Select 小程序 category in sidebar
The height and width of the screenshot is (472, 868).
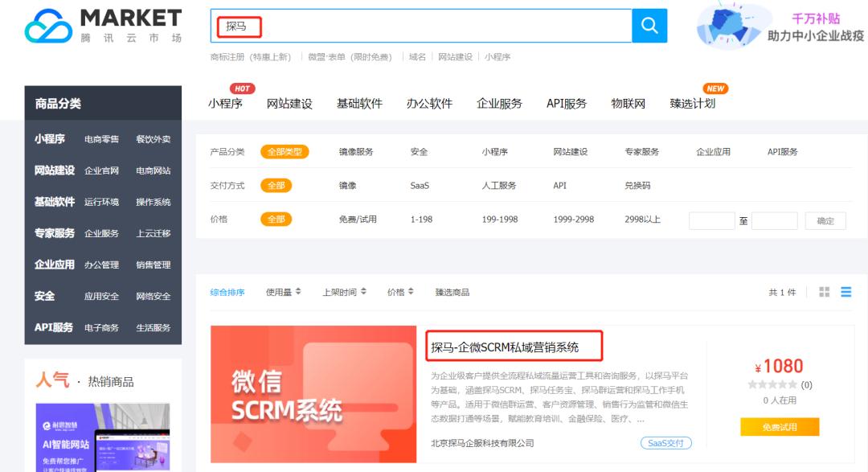point(49,139)
